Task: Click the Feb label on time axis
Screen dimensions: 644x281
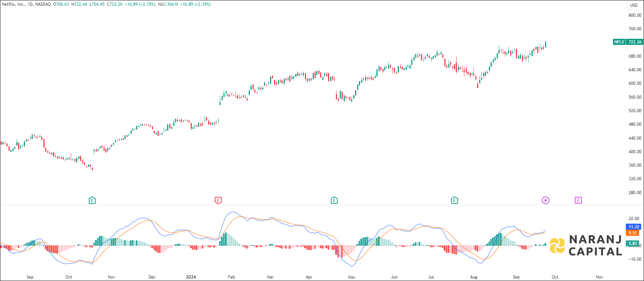Action: point(231,277)
